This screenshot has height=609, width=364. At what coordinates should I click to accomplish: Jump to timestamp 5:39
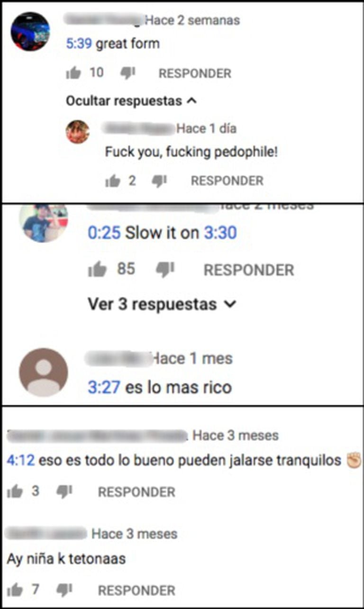[79, 44]
